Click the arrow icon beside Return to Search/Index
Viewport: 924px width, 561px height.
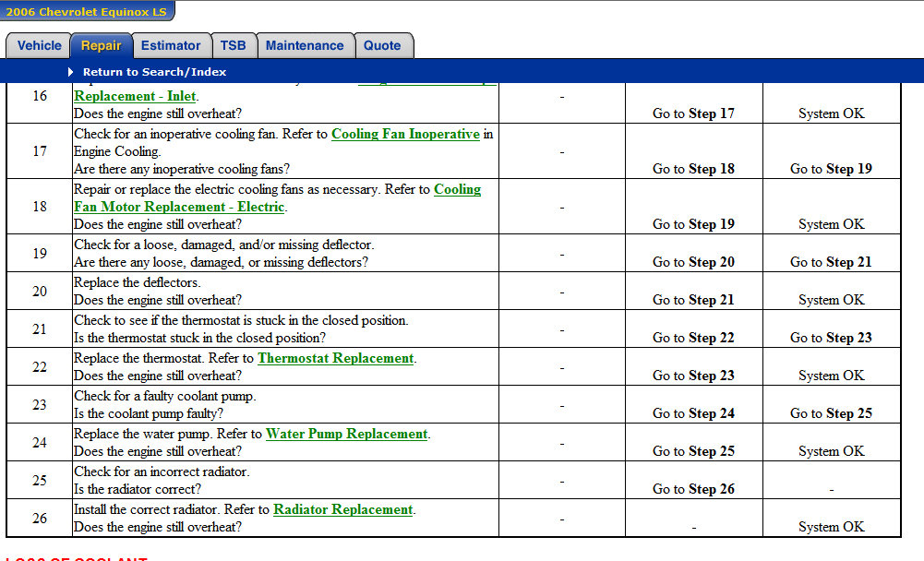tap(71, 72)
